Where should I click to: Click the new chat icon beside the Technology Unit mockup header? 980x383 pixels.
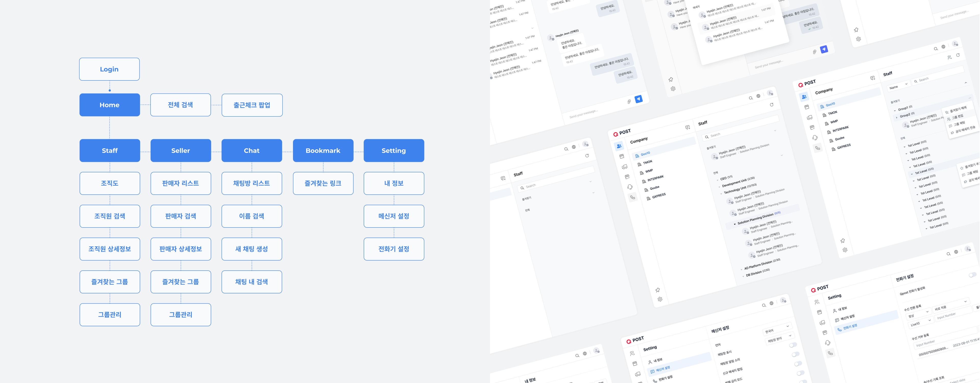(688, 127)
